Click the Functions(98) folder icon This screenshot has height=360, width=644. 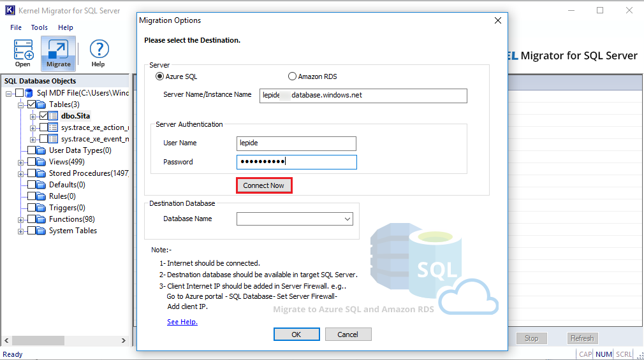coord(41,220)
